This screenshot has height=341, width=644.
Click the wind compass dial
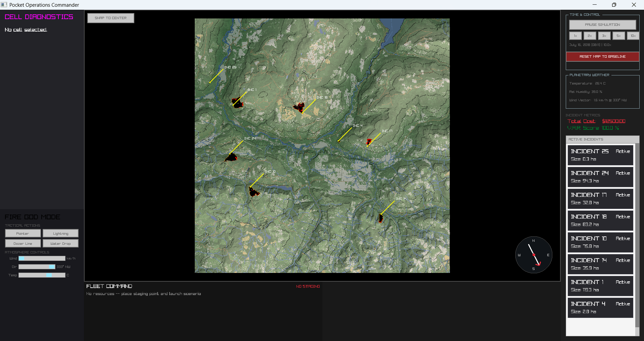(534, 255)
